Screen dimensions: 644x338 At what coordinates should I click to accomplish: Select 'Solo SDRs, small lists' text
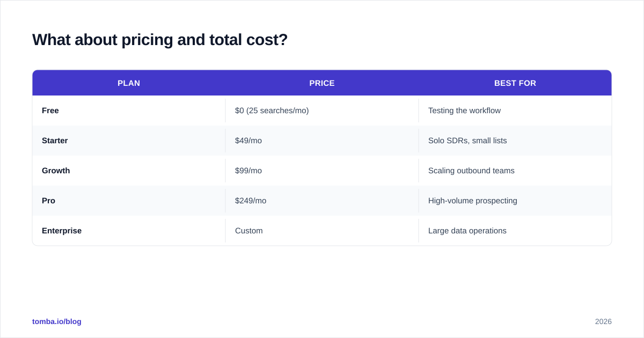(467, 141)
